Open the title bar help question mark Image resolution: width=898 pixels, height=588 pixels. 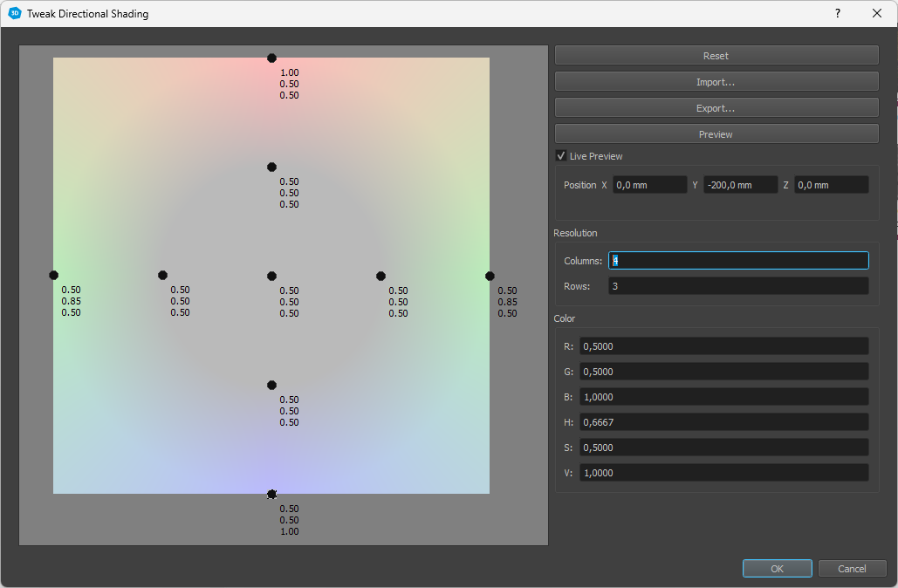tap(838, 14)
